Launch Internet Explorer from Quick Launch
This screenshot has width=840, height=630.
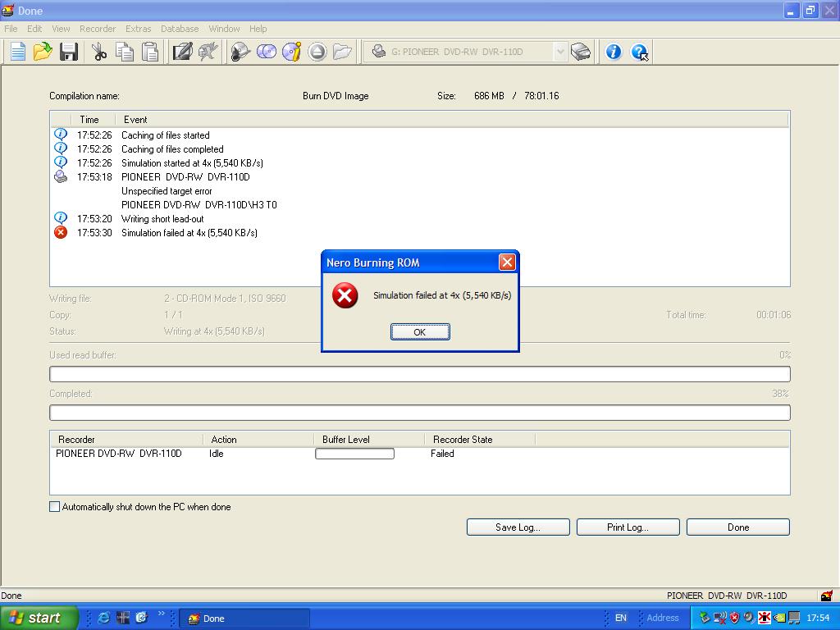pos(104,618)
